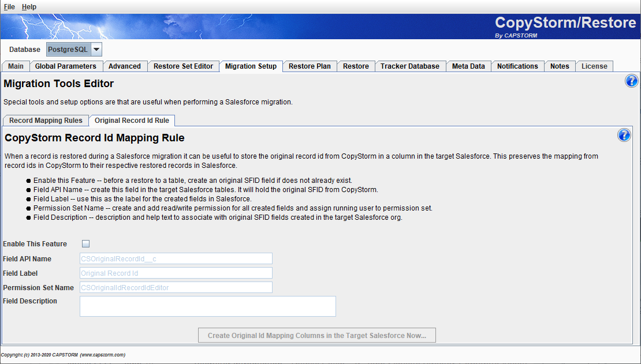Click the 'Database' label
This screenshot has height=364, width=641.
pos(25,50)
